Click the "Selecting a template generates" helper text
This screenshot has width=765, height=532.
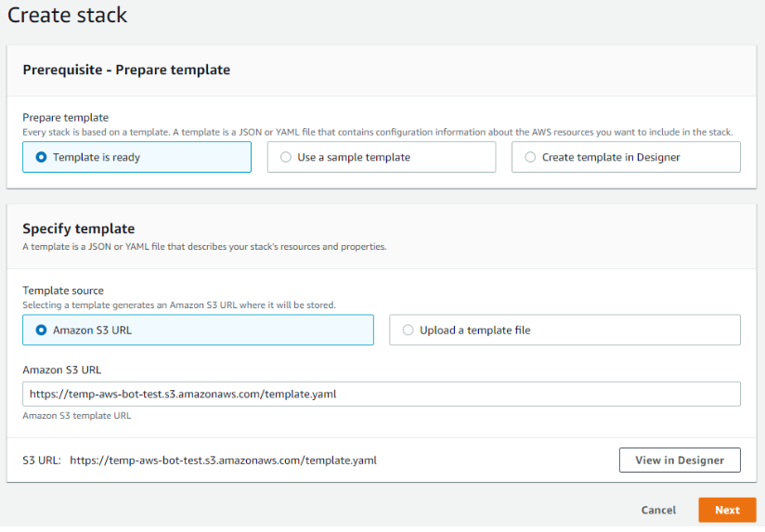[x=178, y=305]
